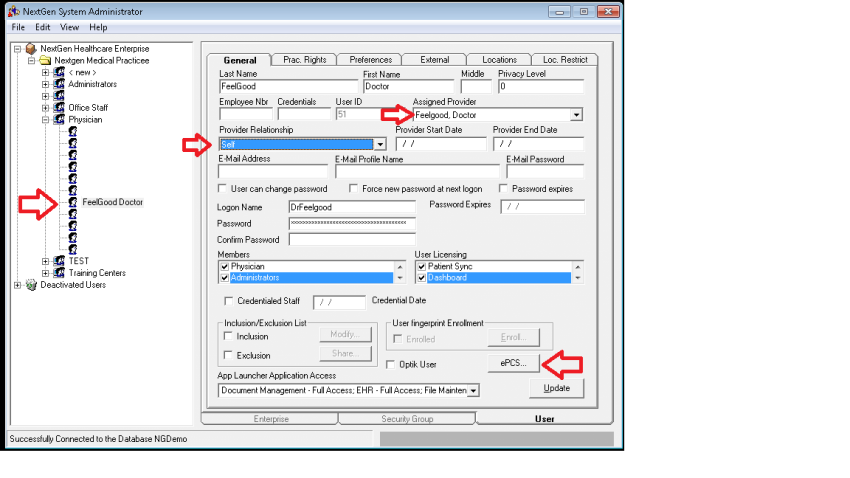The width and height of the screenshot is (850, 478).
Task: Collapse the NextGen Healthcare Enterprise node
Action: click(x=18, y=49)
